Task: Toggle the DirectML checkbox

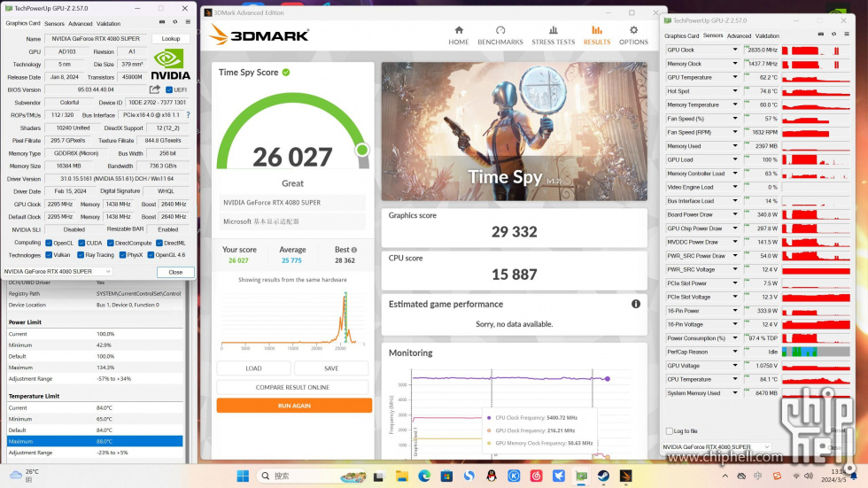Action: pos(159,243)
